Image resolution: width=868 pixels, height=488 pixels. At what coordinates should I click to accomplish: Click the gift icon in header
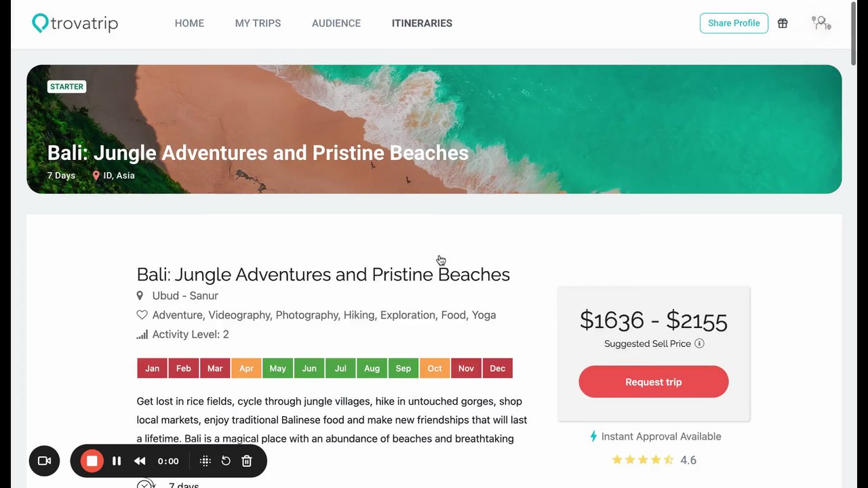pos(783,23)
